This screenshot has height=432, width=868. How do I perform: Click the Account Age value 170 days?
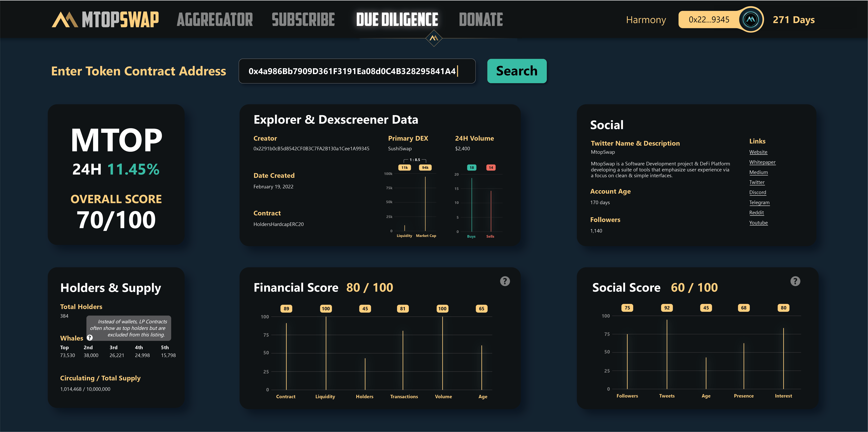pyautogui.click(x=600, y=203)
